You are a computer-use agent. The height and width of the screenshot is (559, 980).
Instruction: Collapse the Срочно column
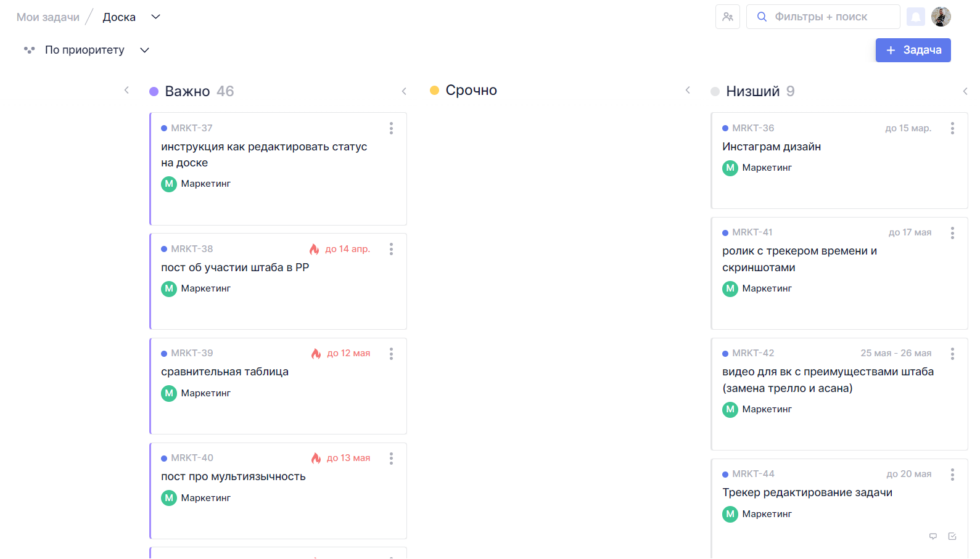pyautogui.click(x=688, y=90)
